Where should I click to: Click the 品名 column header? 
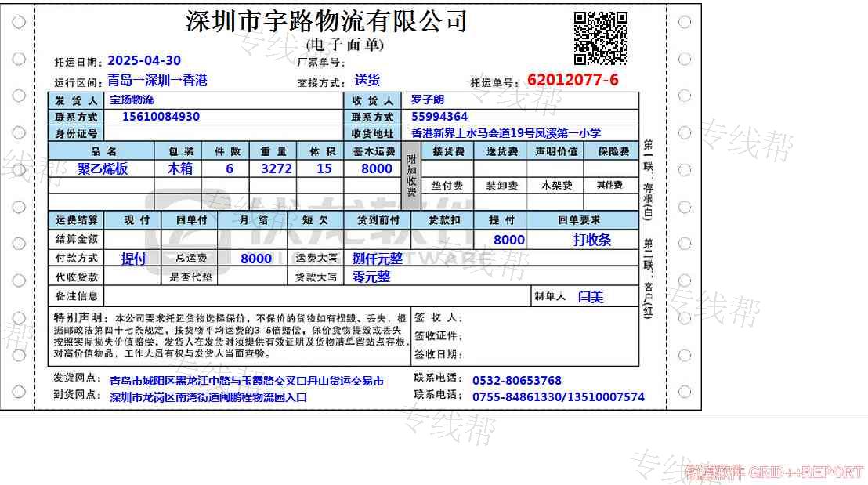[103, 152]
